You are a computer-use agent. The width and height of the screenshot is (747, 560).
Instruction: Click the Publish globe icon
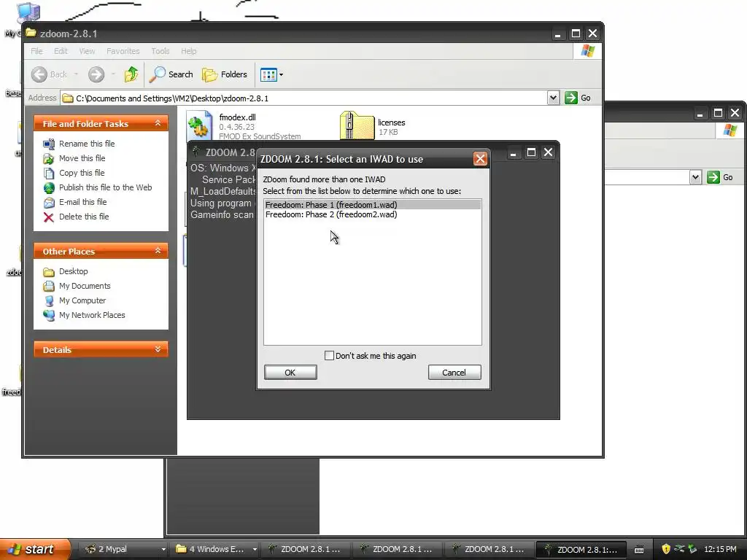[x=49, y=187]
